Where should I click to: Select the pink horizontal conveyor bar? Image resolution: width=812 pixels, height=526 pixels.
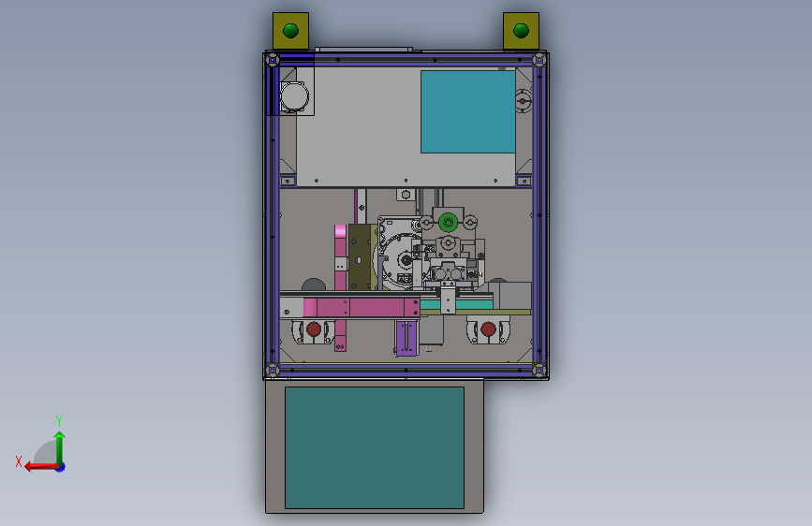[x=362, y=308]
